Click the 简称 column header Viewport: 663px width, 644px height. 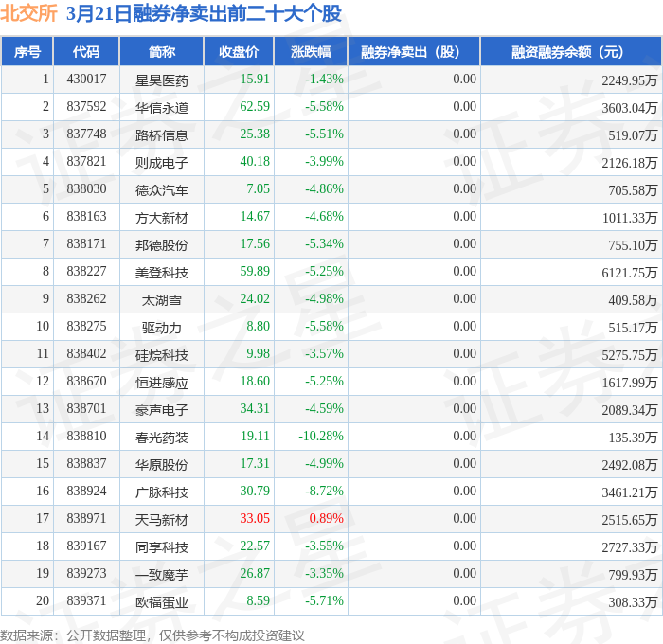coord(162,52)
